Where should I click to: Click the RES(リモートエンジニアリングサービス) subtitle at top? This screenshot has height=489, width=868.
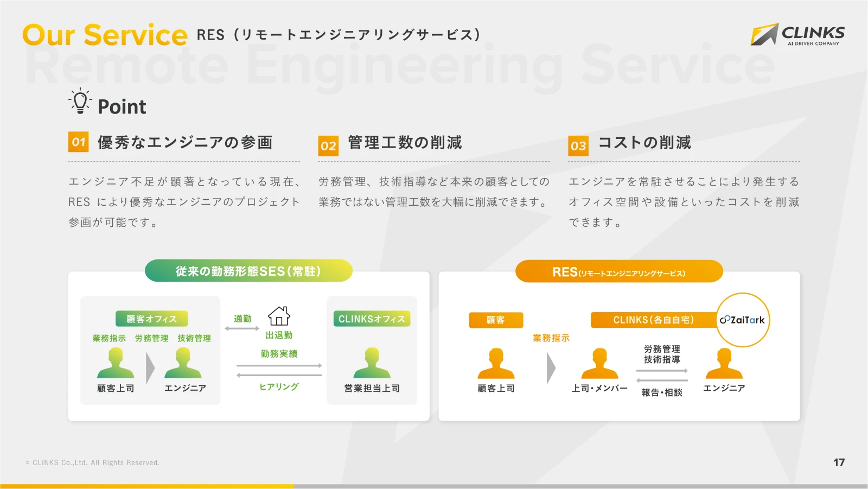tap(339, 35)
